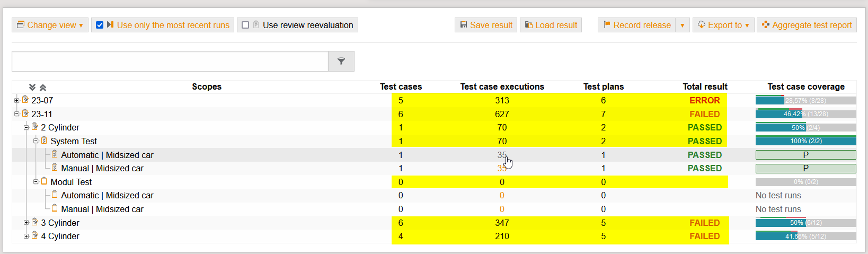Click the collapse all double-chevron icon
Screen dimensions: 868x254
click(x=43, y=87)
